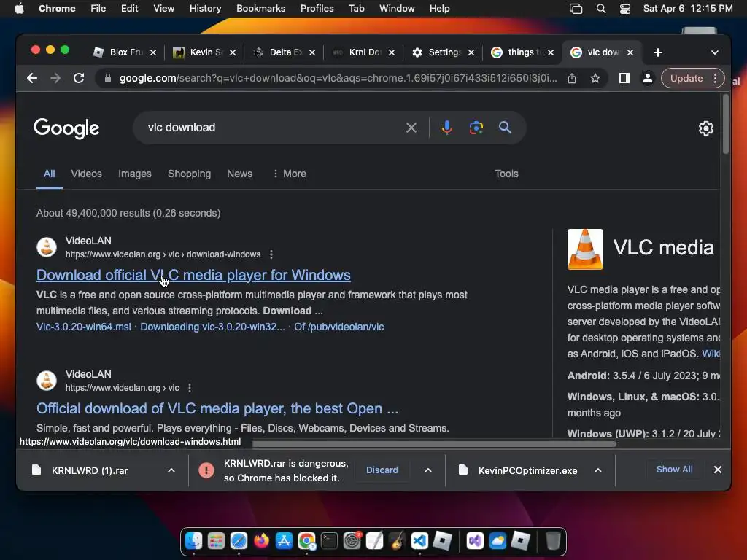Click the vertical page scrollbar
The image size is (747, 560).
726,124
